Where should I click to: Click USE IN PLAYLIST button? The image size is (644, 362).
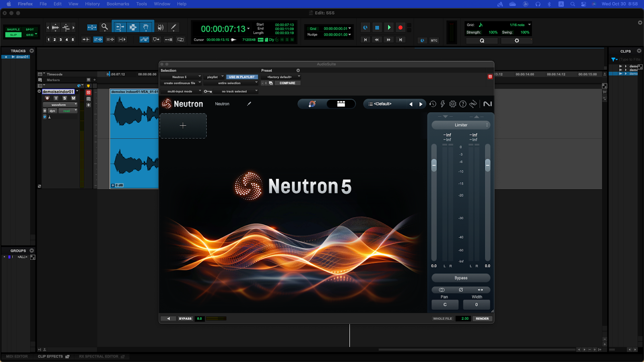(x=242, y=77)
